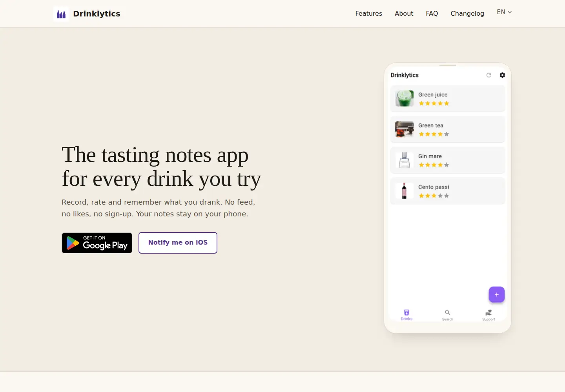Click the Green tea thumbnail image

404,129
